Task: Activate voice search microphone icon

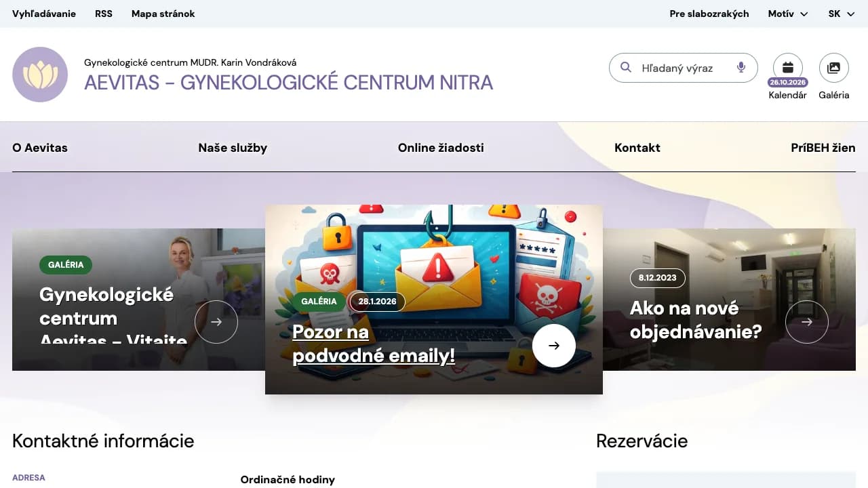Action: (x=741, y=67)
